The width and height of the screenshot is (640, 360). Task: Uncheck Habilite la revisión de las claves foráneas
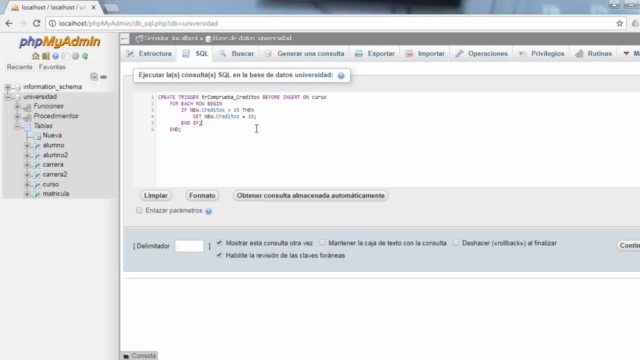[x=220, y=255]
